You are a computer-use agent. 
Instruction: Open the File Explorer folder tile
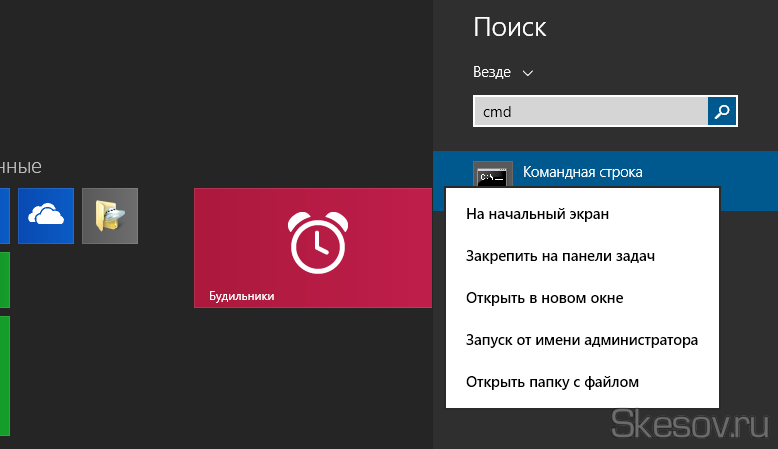tap(110, 215)
